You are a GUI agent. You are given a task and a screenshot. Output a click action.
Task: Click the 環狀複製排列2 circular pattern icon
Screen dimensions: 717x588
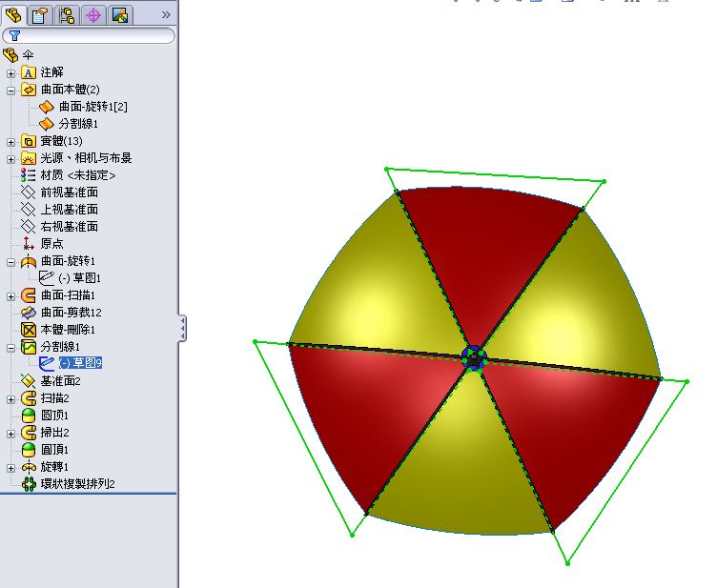tap(29, 484)
